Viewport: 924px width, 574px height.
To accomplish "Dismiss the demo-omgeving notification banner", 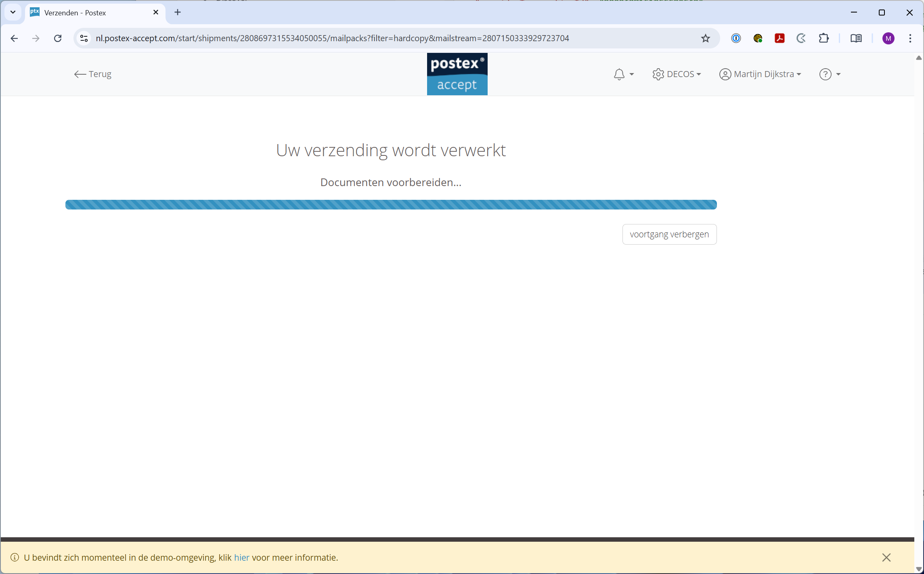I will click(886, 557).
